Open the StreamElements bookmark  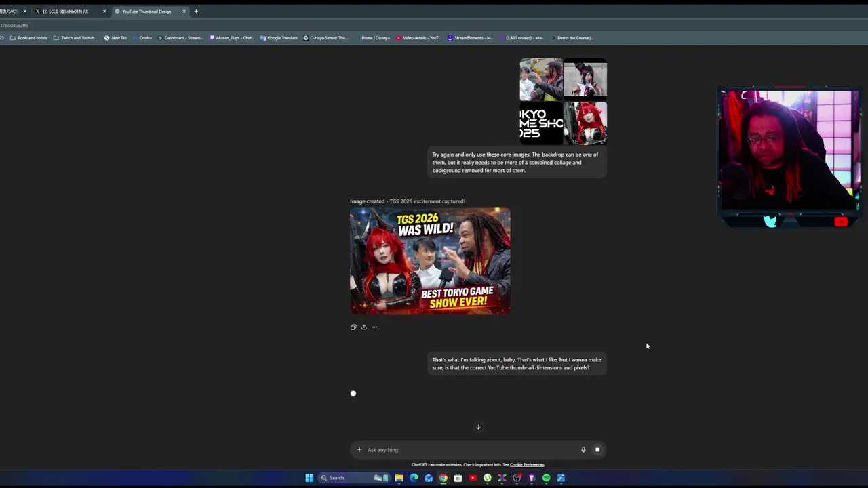(470, 38)
